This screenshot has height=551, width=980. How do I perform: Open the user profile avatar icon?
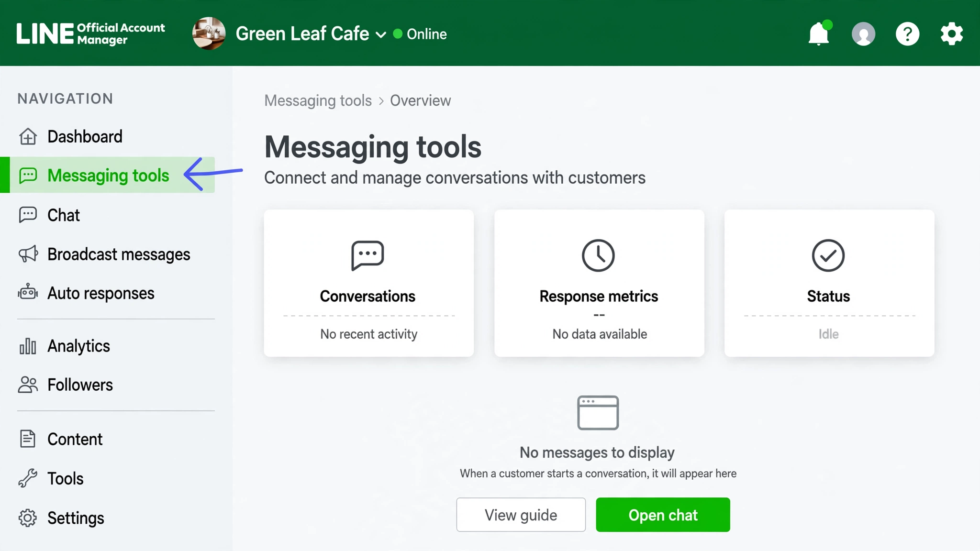(863, 34)
